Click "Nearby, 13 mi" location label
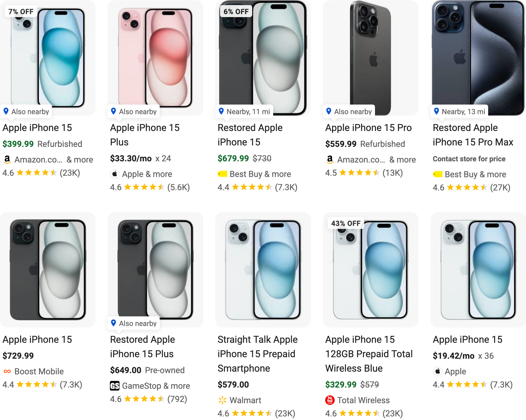The image size is (526, 420). [x=463, y=112]
